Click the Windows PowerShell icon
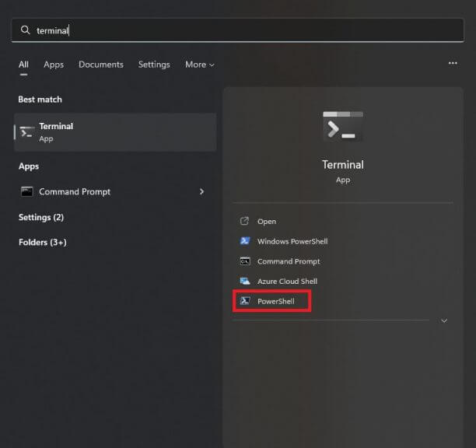This screenshot has height=448, width=476. pos(245,241)
